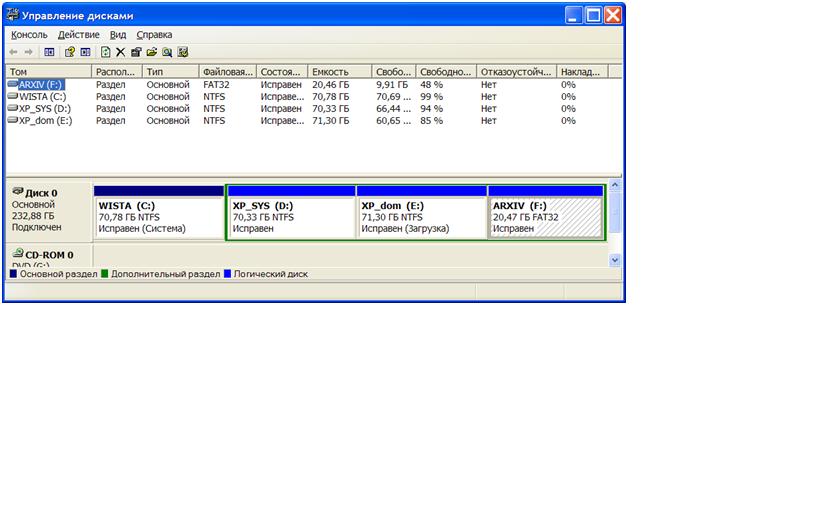Sort by the Том column header
The width and height of the screenshot is (840, 525).
click(48, 71)
